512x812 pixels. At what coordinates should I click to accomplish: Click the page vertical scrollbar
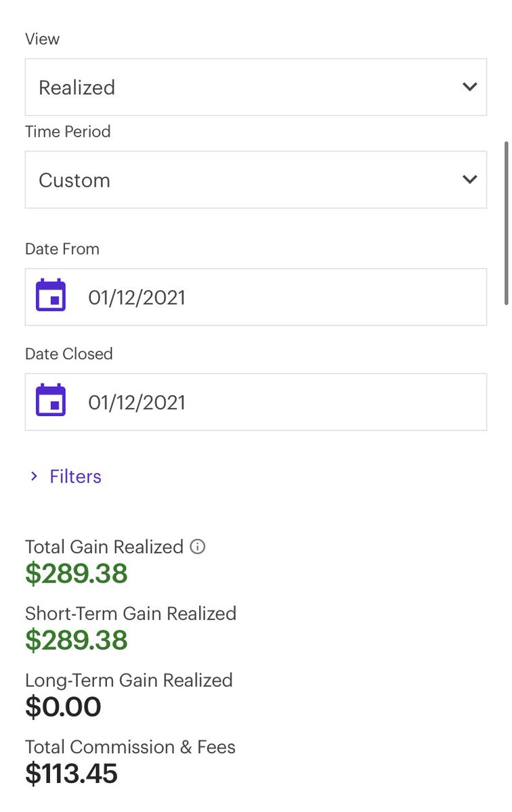tap(507, 223)
